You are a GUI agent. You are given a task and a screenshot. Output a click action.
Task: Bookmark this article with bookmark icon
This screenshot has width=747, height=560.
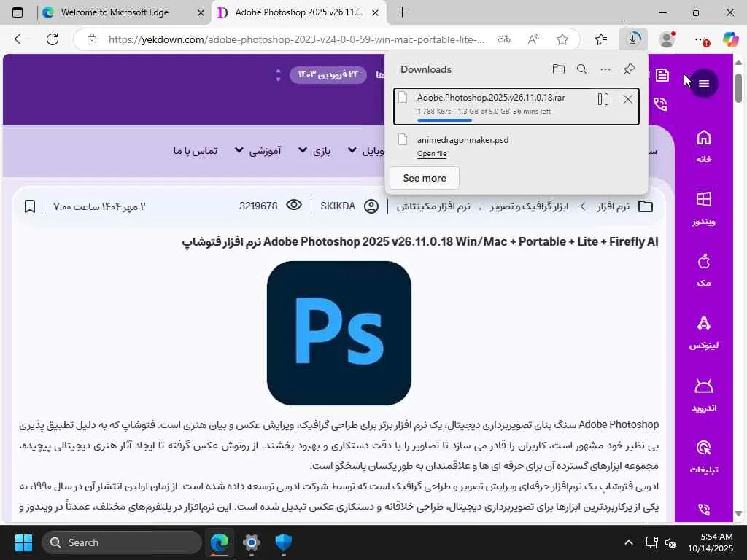(x=29, y=206)
